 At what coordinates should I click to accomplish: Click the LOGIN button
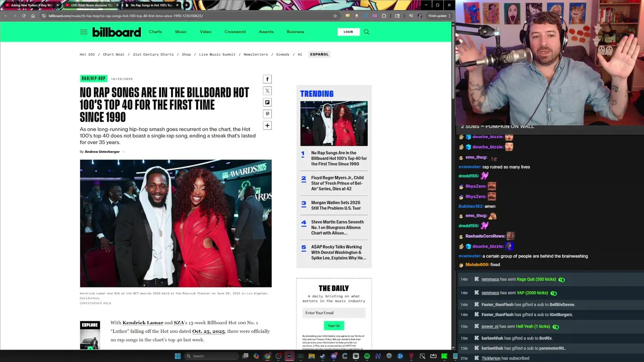pos(348,32)
